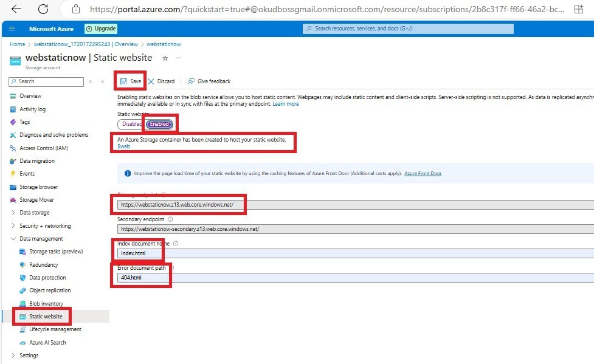The image size is (594, 364).
Task: Click the Secondary endpoint info icon
Action: tap(170, 219)
